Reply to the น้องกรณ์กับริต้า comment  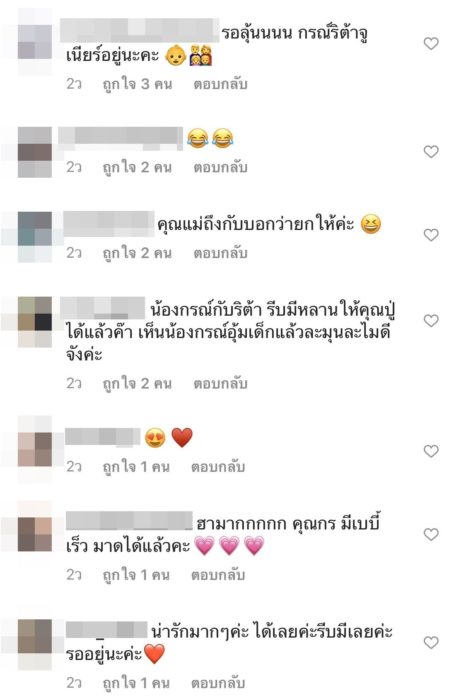coord(220,384)
